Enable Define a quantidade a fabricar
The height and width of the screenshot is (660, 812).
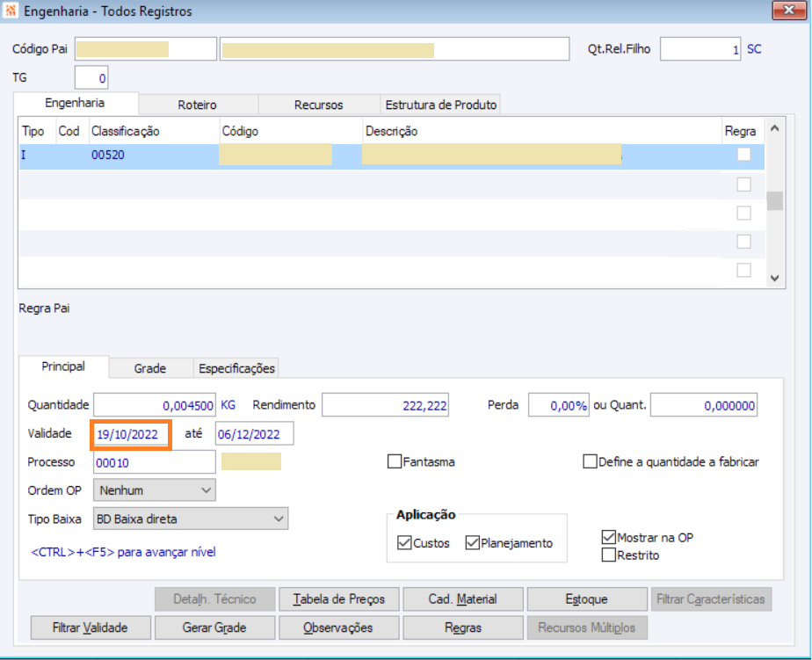tap(590, 461)
